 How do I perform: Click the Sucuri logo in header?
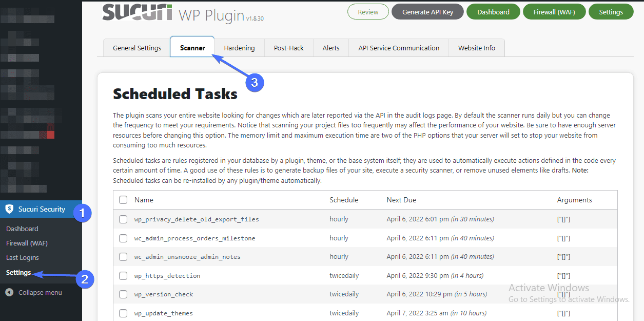(x=137, y=12)
